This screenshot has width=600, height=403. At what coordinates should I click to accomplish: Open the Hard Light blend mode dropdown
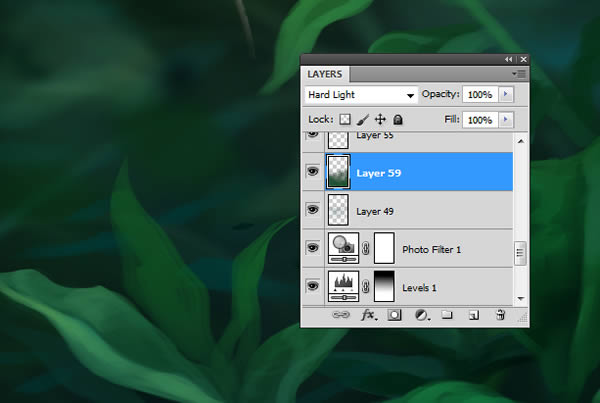click(x=361, y=95)
